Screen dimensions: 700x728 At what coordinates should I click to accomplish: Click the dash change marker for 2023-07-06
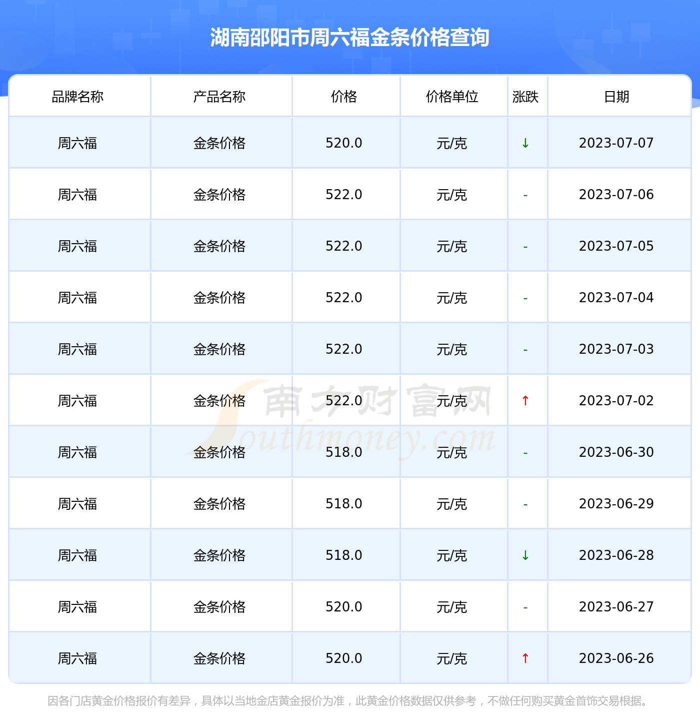click(525, 195)
